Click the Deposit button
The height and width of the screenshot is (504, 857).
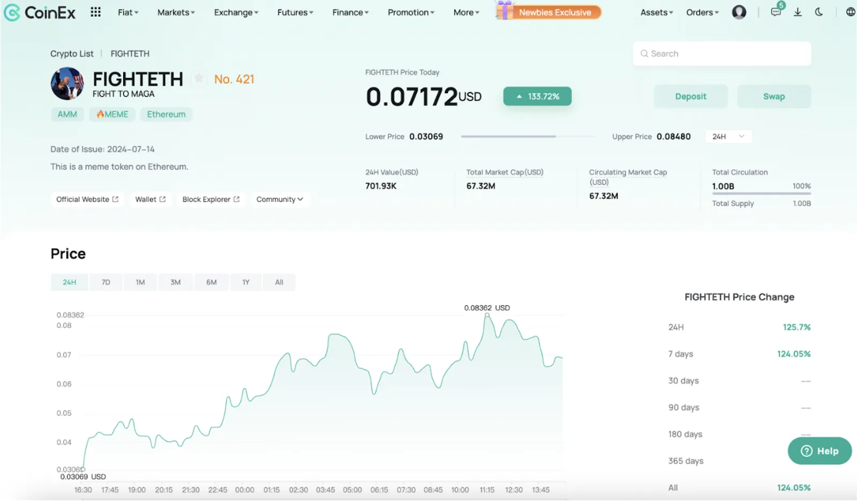click(x=690, y=96)
